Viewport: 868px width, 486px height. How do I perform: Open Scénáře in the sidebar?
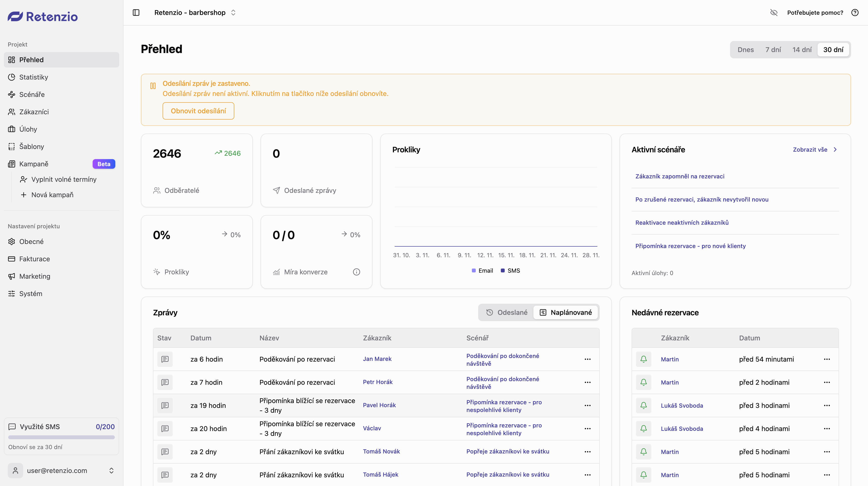32,94
